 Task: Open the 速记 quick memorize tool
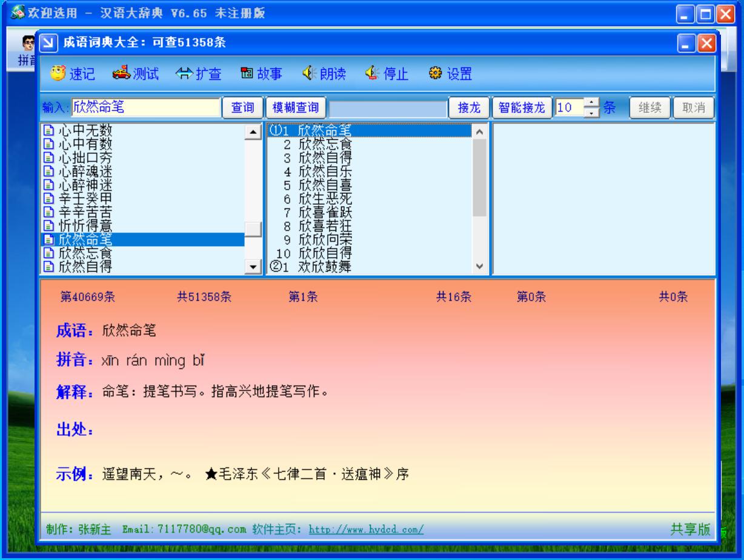(x=72, y=74)
